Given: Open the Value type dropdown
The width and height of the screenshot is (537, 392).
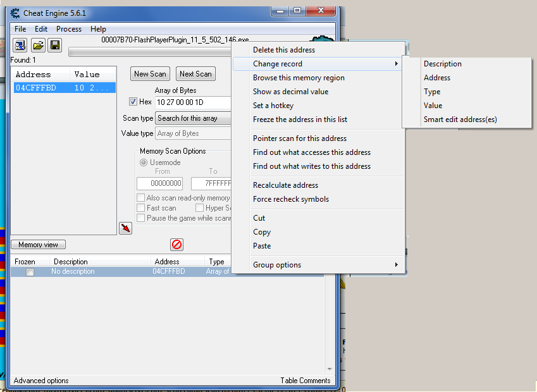Looking at the screenshot, I should tap(193, 133).
